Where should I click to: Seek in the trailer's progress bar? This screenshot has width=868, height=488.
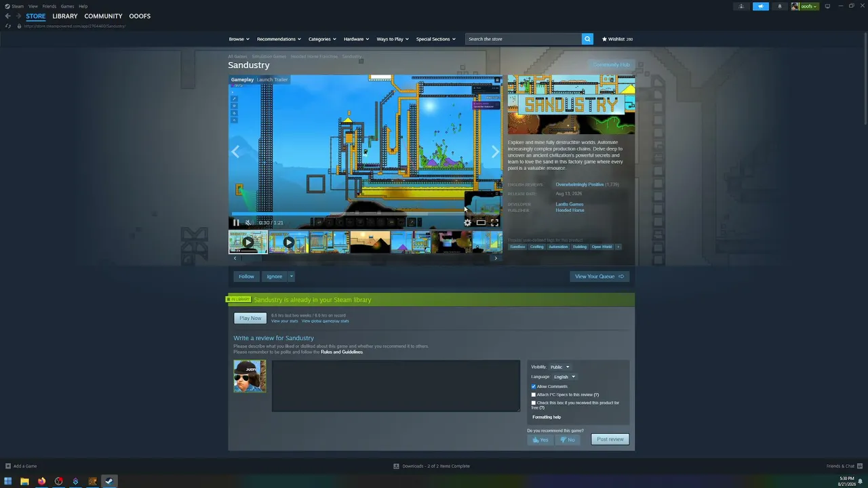coord(366,213)
